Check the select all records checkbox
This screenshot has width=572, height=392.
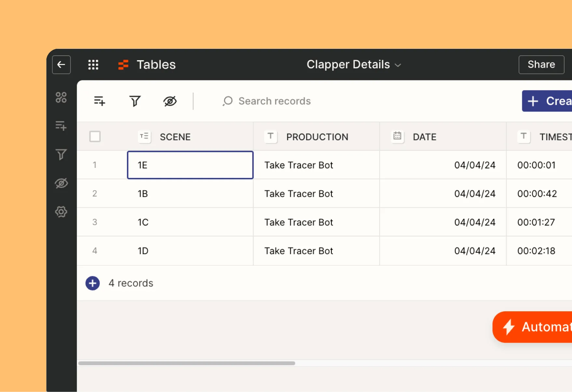[95, 137]
